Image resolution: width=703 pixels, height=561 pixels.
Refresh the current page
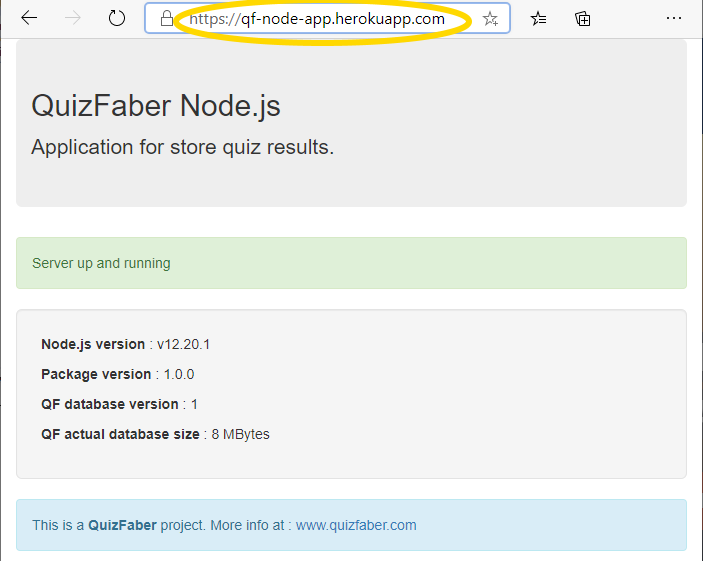(117, 18)
